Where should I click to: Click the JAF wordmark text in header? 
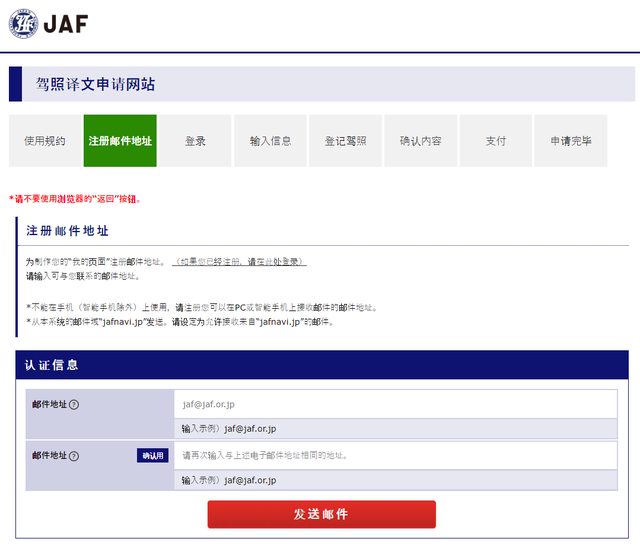(66, 24)
